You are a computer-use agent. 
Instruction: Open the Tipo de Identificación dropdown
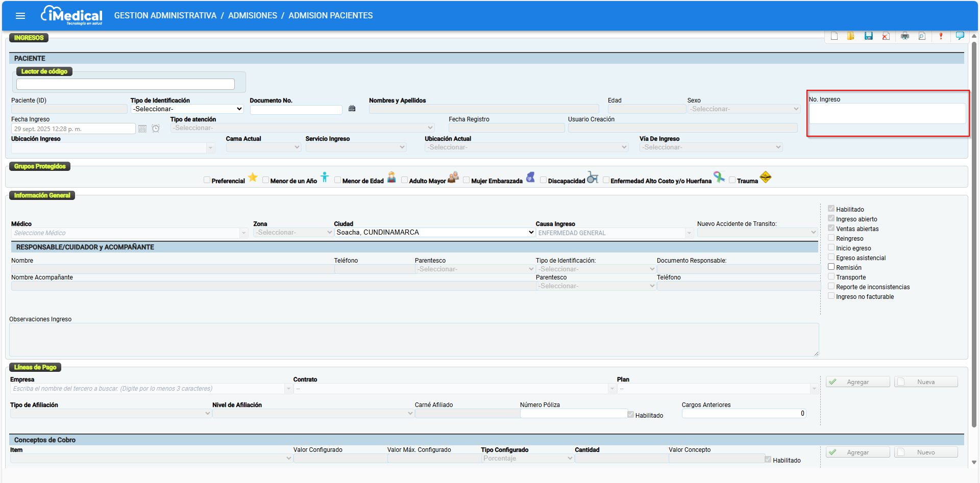tap(187, 109)
